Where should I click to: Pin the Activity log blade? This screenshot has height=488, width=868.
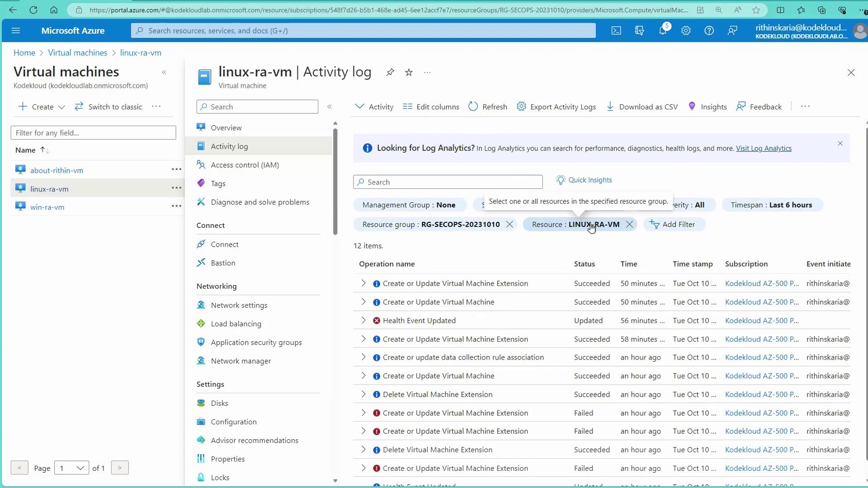[x=390, y=72]
